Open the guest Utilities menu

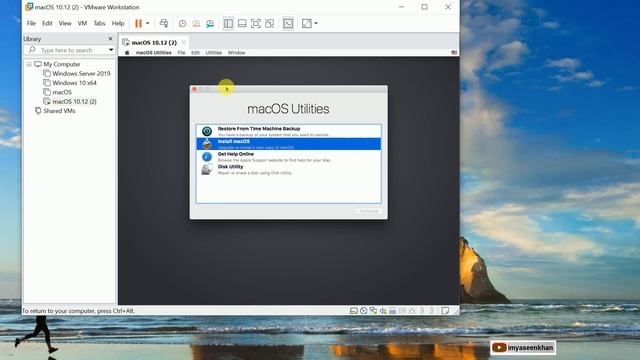coord(213,52)
